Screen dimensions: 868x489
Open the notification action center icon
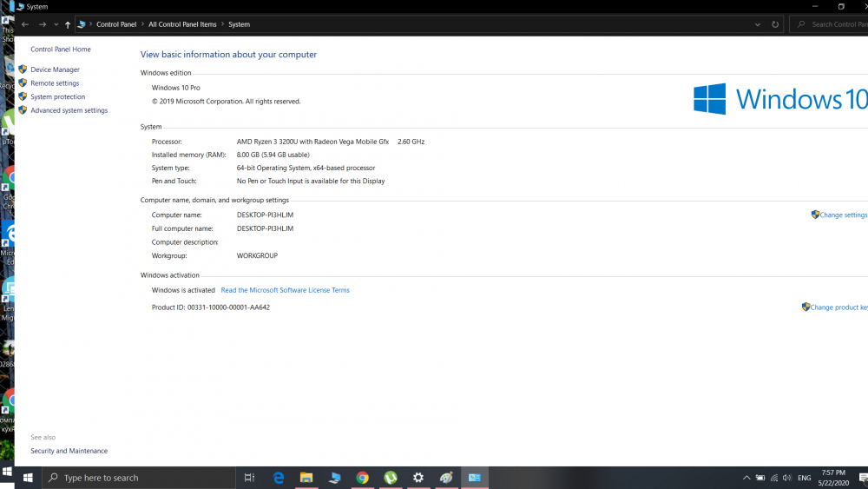coord(863,478)
